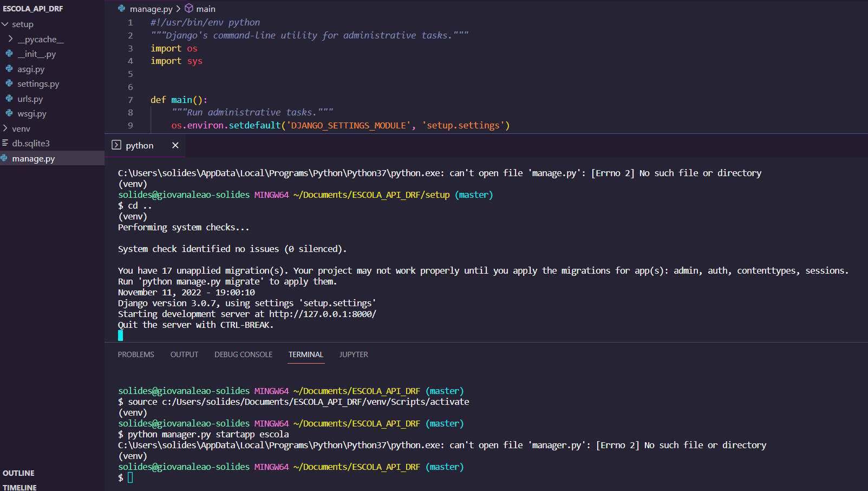Open the DEBUG CONSOLE tab
Image resolution: width=868 pixels, height=491 pixels.
tap(243, 354)
